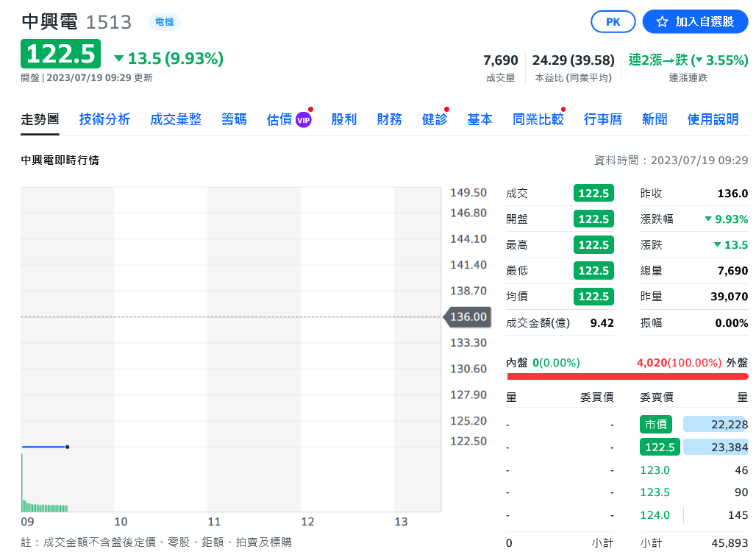
Task: Go to the 財務 tab
Action: (x=389, y=119)
